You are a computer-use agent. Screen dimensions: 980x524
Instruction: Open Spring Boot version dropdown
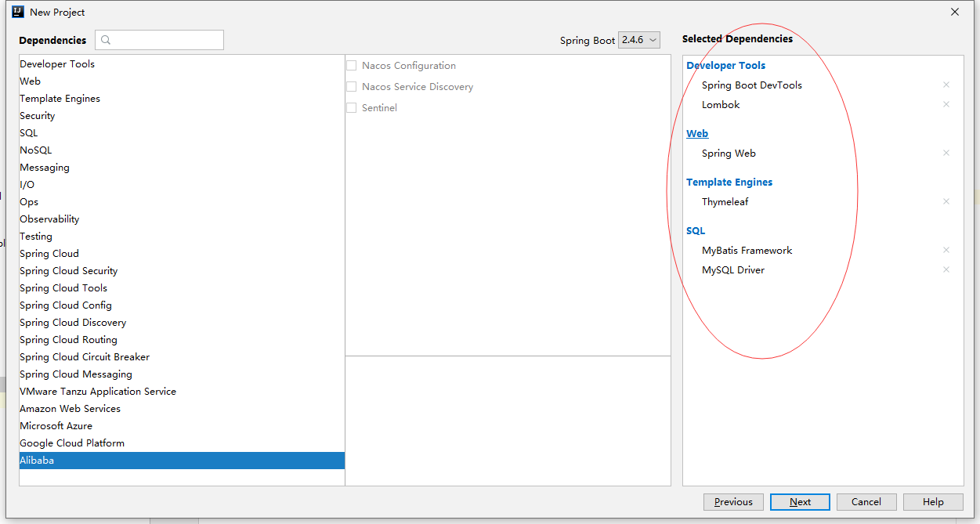[639, 40]
